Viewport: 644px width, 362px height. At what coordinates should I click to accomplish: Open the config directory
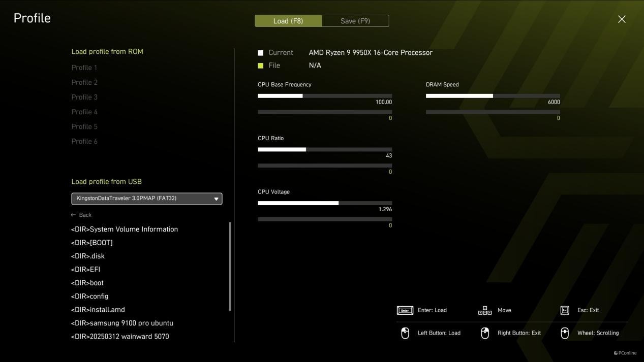click(x=90, y=296)
